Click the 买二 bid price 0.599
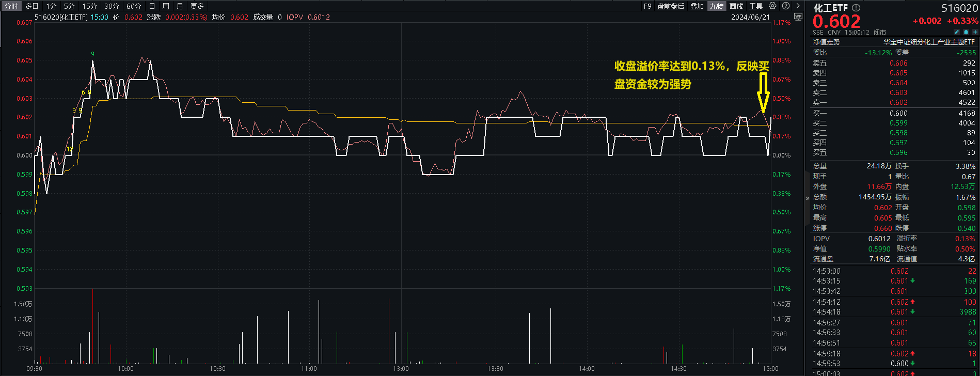 (898, 123)
